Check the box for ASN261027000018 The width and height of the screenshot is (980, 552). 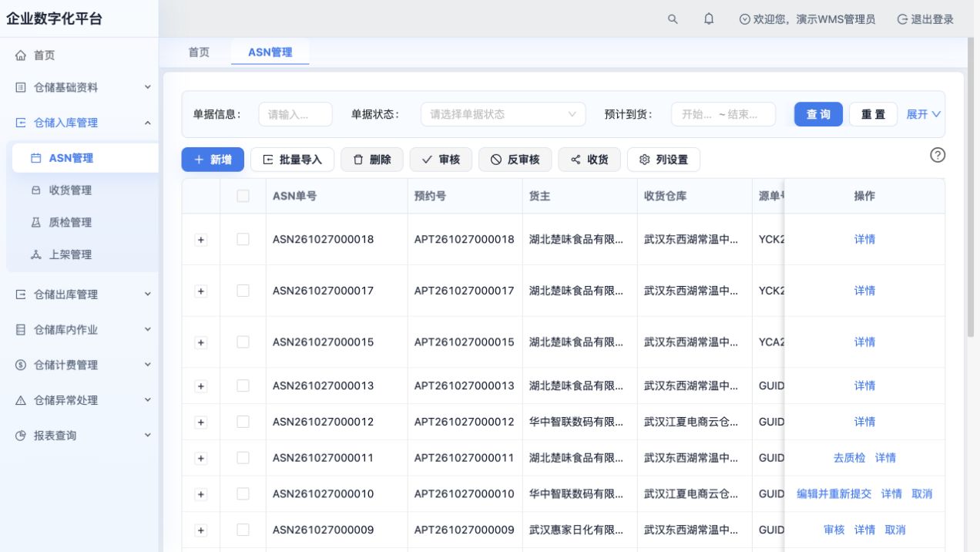coord(243,239)
